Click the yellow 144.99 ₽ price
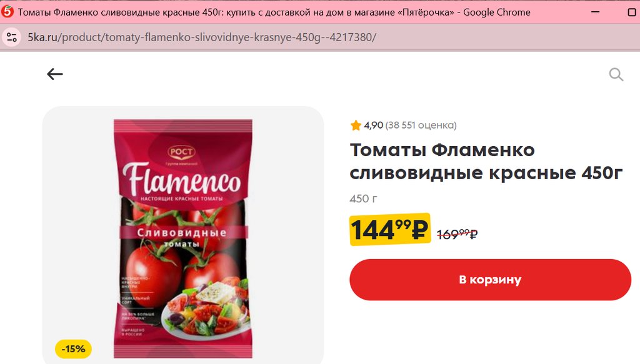The image size is (640, 364). tap(390, 230)
